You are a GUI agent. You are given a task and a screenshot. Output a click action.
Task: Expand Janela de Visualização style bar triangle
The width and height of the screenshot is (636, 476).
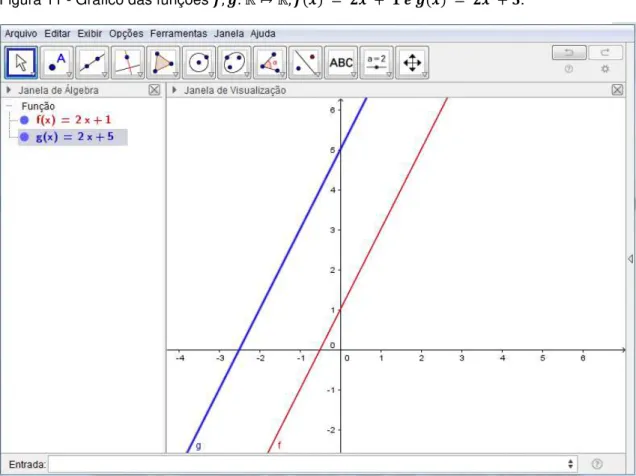(174, 90)
